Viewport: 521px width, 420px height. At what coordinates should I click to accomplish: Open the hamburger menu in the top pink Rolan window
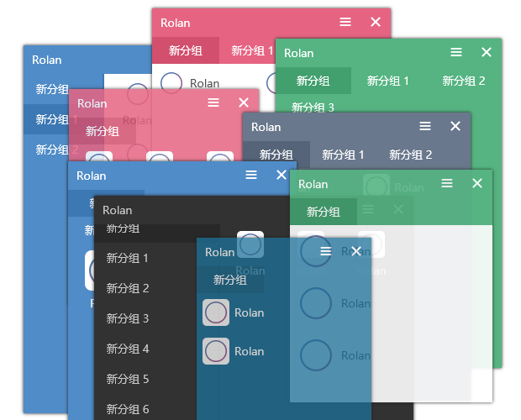click(x=345, y=22)
